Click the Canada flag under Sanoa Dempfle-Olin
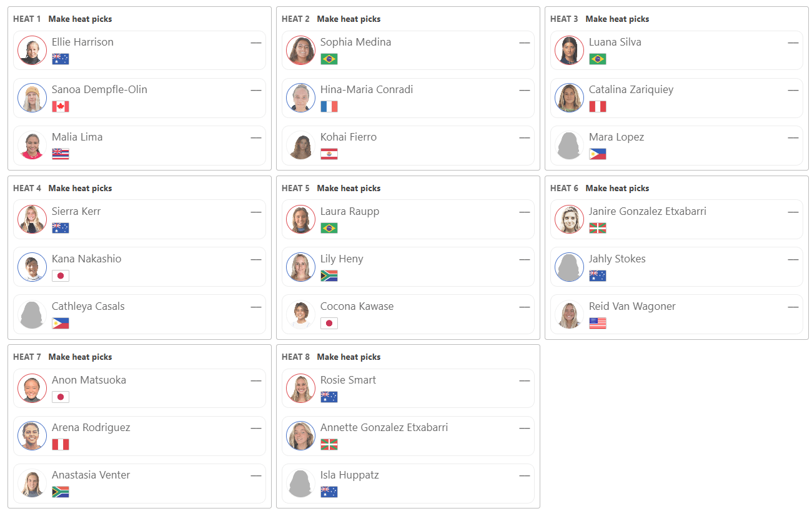Viewport: 812px width, 516px height. click(61, 106)
